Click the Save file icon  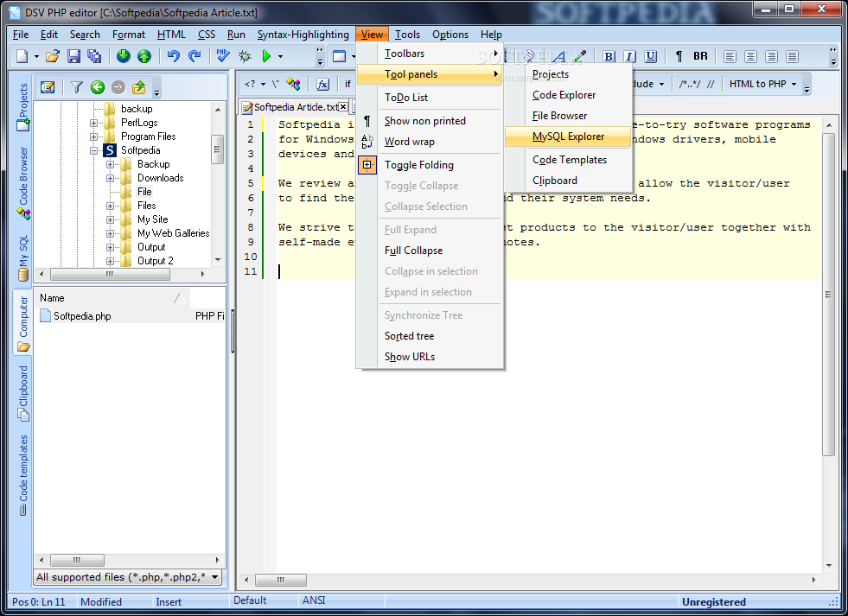click(73, 56)
